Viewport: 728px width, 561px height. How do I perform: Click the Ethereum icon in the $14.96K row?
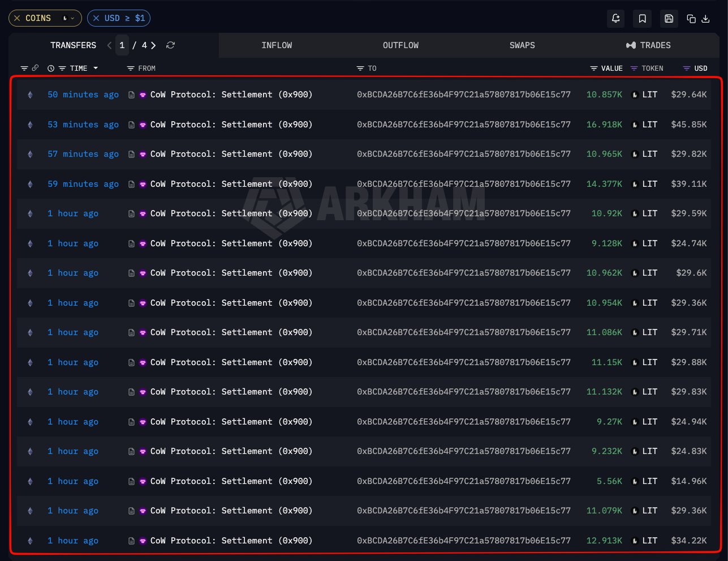30,481
